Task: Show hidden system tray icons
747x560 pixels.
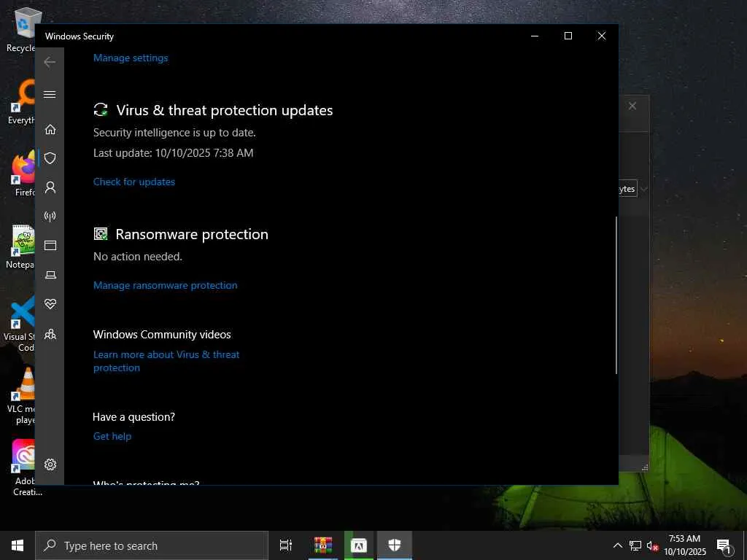Action: point(617,545)
